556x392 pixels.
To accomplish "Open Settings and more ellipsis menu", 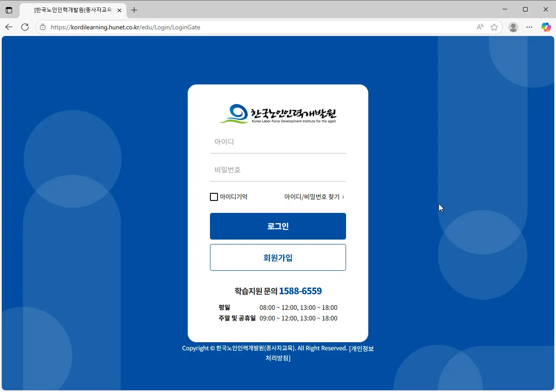I will pyautogui.click(x=529, y=27).
